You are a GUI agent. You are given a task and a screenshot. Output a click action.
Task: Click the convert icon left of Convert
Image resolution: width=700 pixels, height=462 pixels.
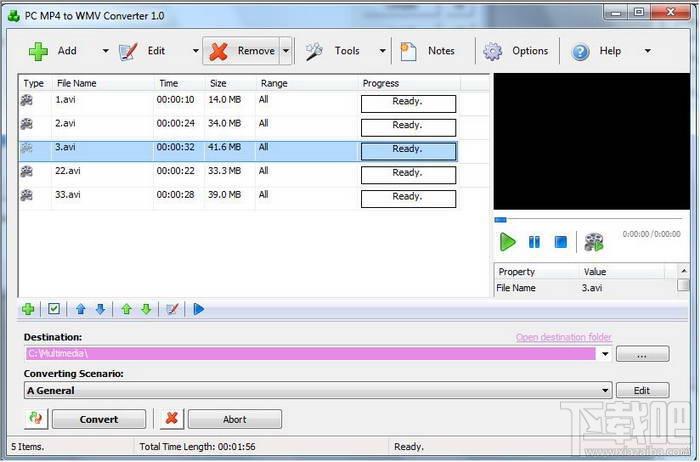point(36,419)
